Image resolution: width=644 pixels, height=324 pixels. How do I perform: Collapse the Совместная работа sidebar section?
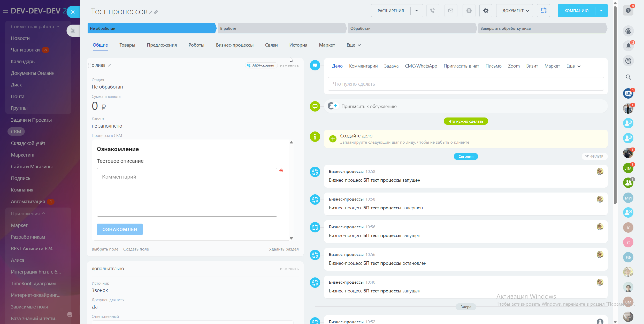click(58, 27)
